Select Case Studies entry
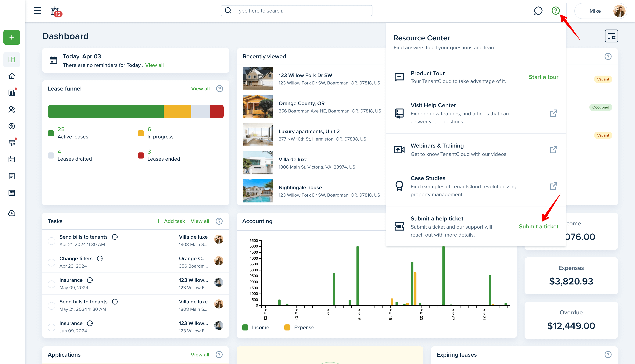 click(476, 186)
